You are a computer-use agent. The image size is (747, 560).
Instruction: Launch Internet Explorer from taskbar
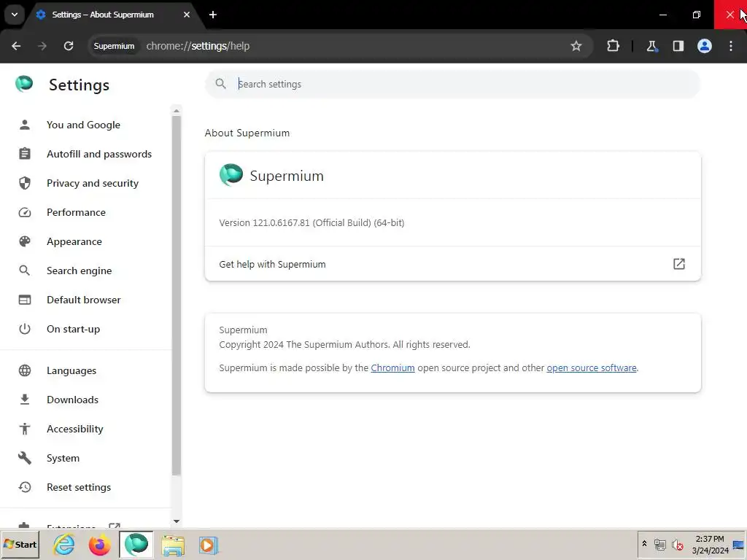point(64,545)
